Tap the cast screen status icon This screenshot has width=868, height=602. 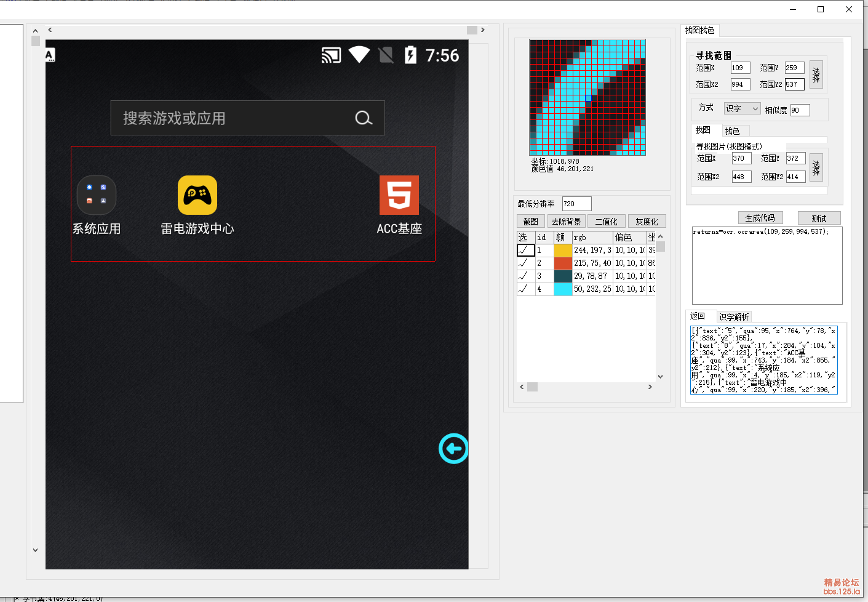(331, 56)
